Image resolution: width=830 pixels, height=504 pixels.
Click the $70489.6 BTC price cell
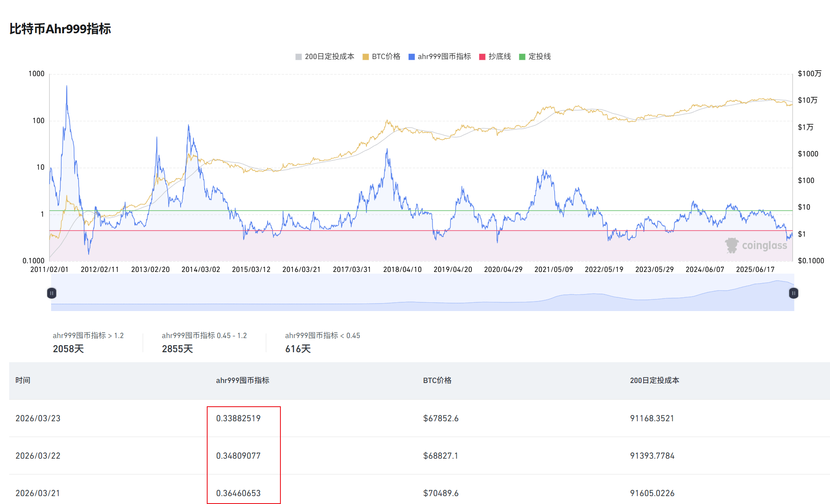click(x=441, y=493)
